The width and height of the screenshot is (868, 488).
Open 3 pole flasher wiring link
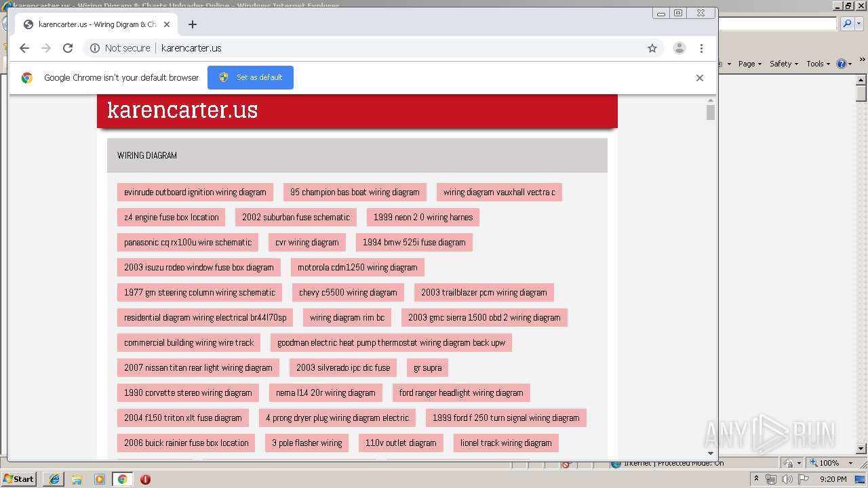pos(307,443)
